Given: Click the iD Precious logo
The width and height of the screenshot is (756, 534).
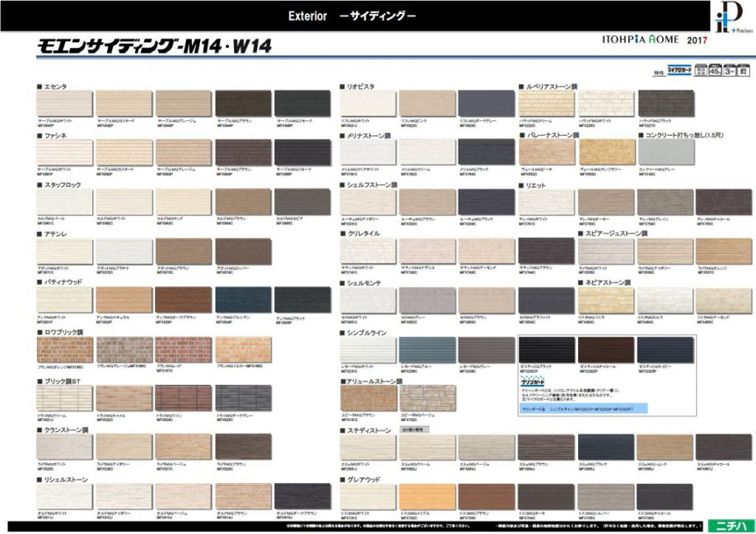Looking at the screenshot, I should (x=733, y=17).
